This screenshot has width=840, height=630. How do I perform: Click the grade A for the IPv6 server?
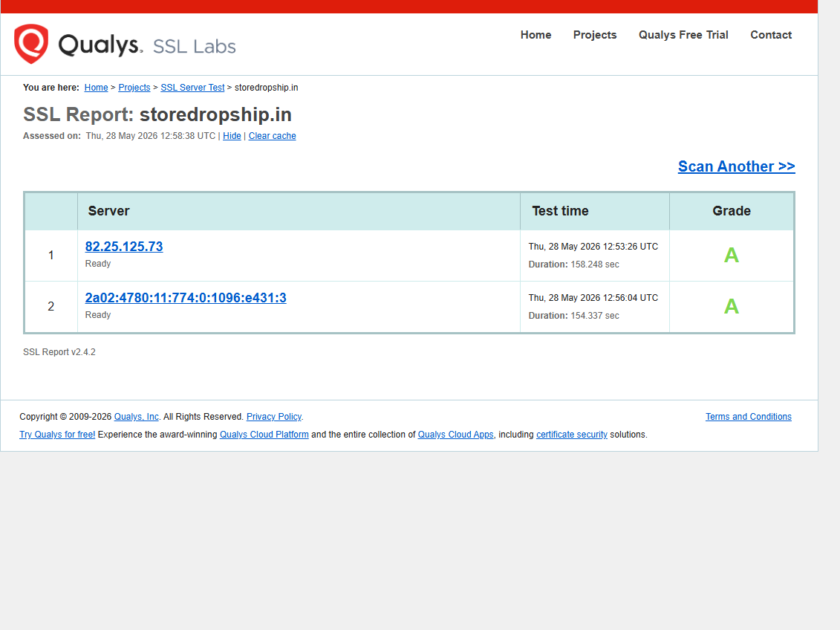(x=732, y=307)
